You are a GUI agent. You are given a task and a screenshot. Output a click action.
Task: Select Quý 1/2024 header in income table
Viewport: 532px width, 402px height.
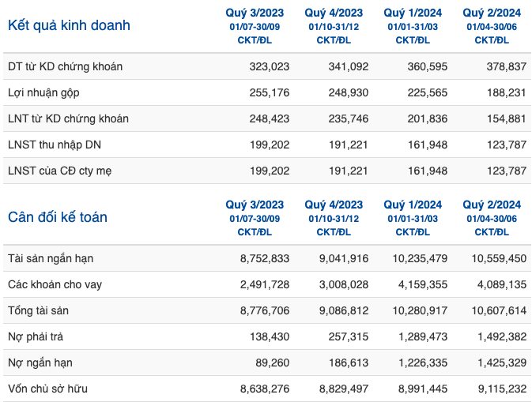(413, 13)
